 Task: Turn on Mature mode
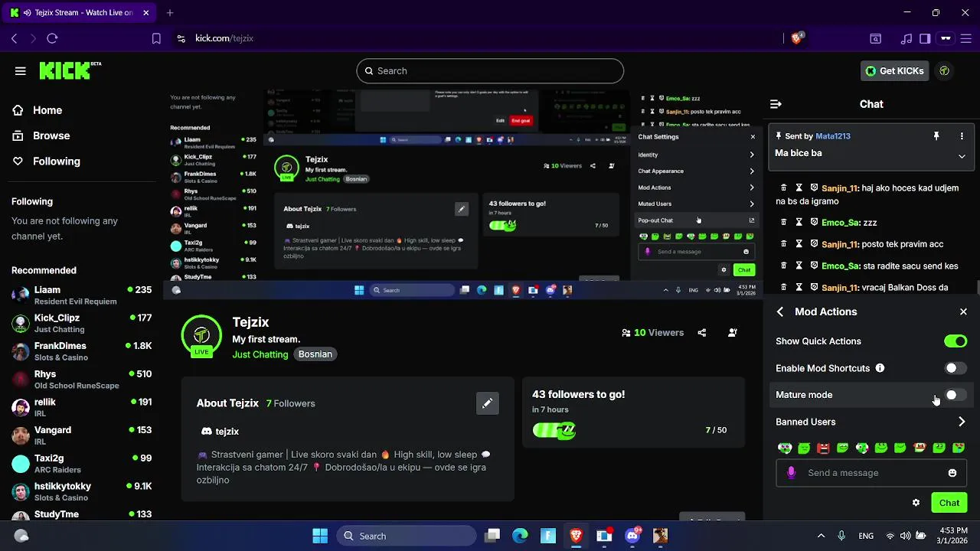(x=955, y=395)
